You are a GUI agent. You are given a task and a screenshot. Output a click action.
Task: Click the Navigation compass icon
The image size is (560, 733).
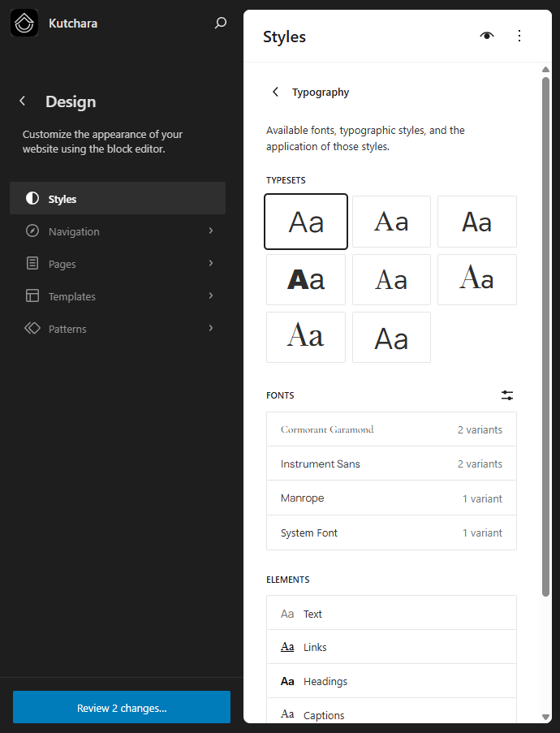(32, 231)
